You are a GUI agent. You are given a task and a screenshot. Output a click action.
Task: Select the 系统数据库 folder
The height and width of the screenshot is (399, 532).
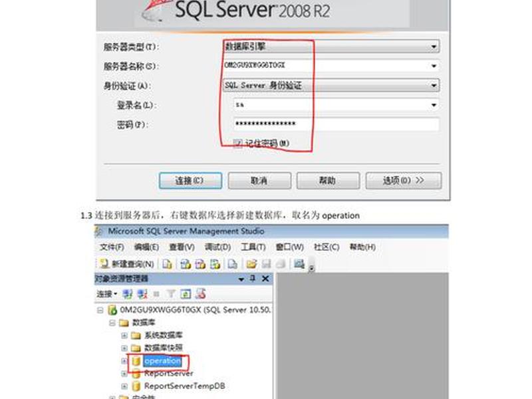(x=164, y=335)
